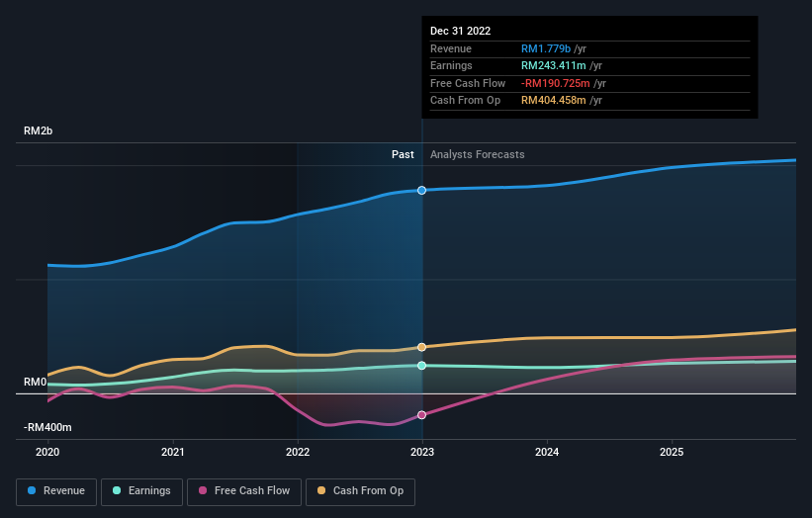Click the Cash From Op row label in tooltip

(465, 101)
